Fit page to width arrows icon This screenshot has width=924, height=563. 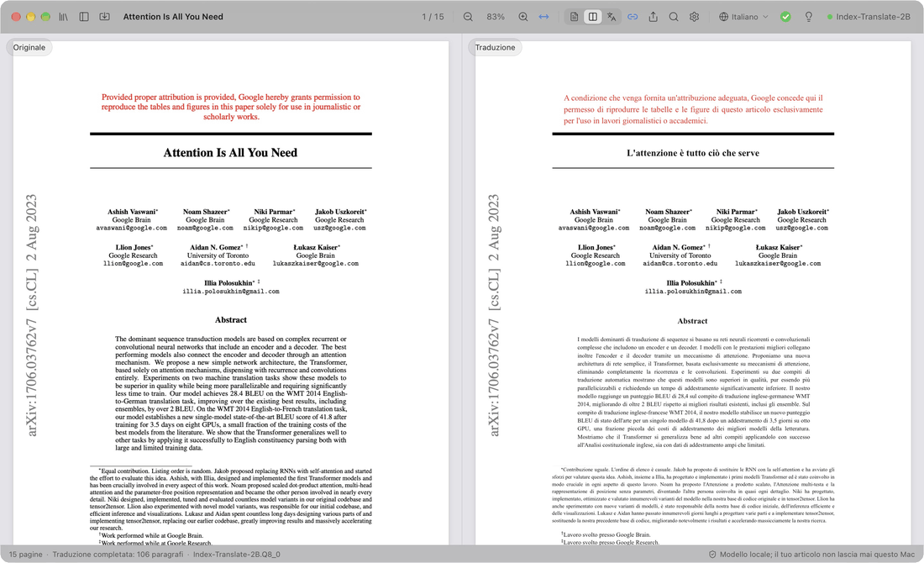coord(544,17)
